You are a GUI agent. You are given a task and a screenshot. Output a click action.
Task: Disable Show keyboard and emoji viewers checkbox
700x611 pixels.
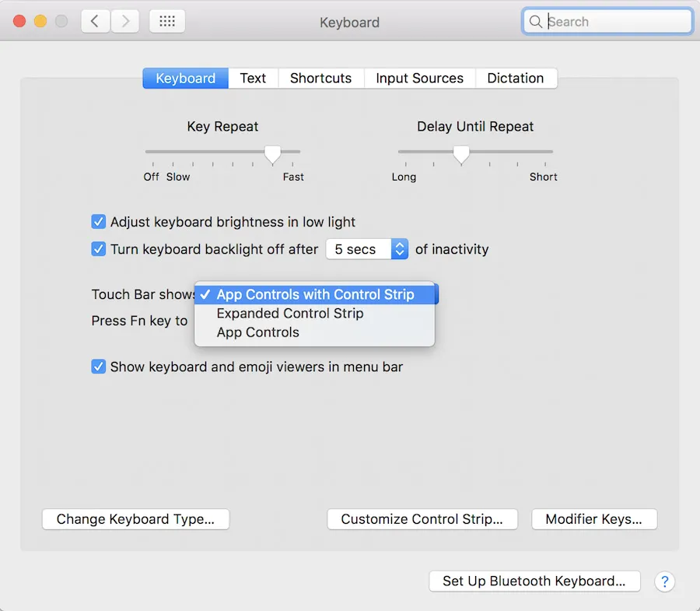point(98,367)
